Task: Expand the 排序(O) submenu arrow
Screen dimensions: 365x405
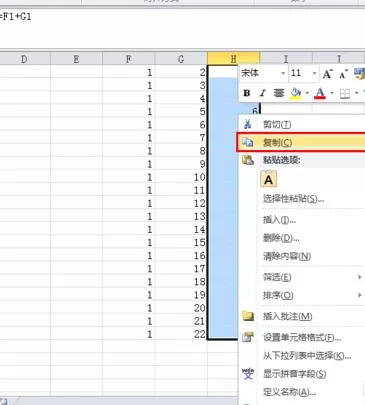Action: [x=359, y=295]
